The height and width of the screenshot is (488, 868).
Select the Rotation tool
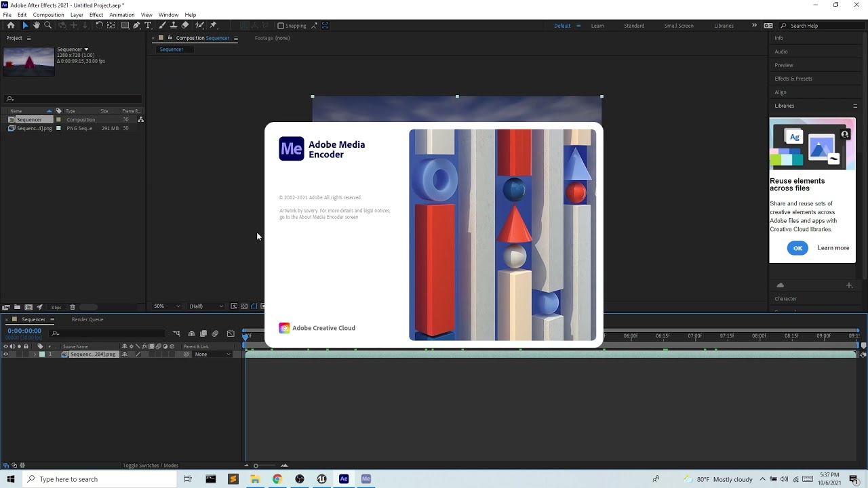coord(99,25)
